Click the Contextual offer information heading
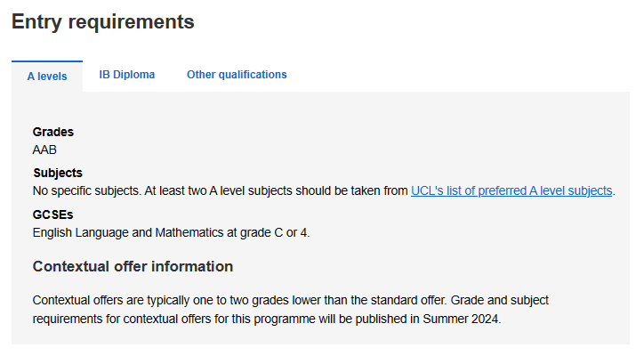644x356 pixels. [133, 266]
